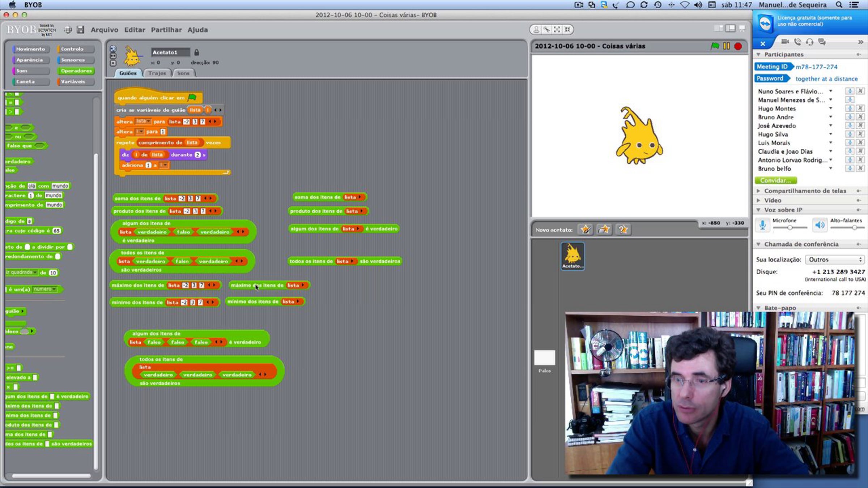
Task: Click the save project disk icon
Action: (80, 30)
